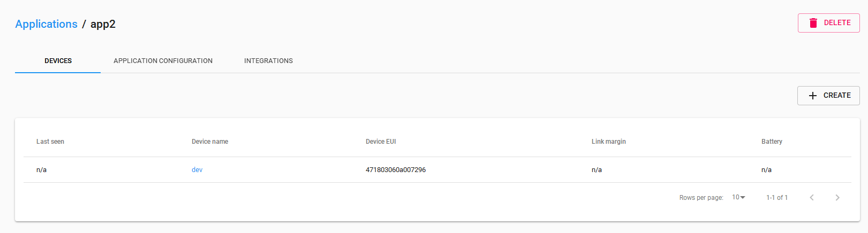Click the app2 breadcrumb title
The width and height of the screenshot is (868, 233).
pyautogui.click(x=103, y=24)
